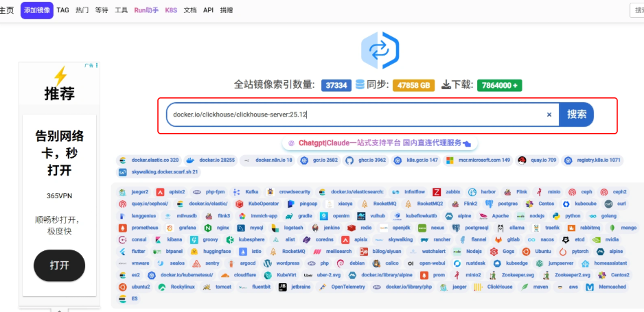Select the k8s.gcr.io 147 registry chip
The image size is (644, 312).
pos(416,160)
